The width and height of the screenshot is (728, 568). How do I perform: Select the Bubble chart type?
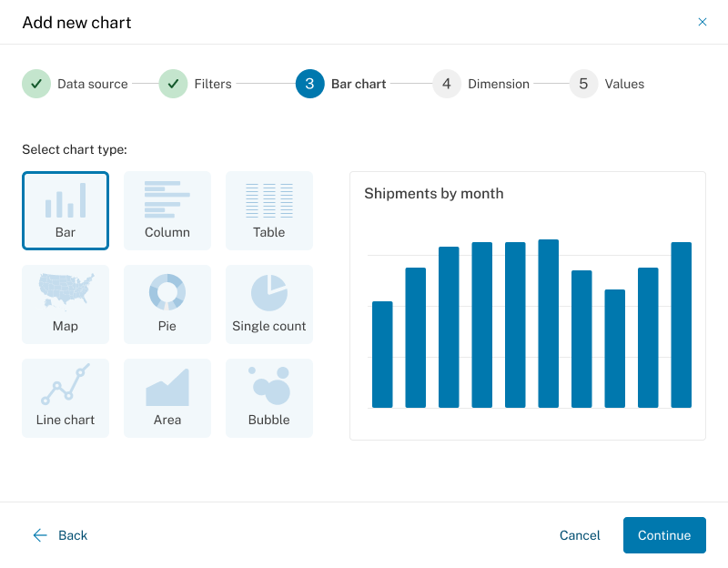[269, 398]
